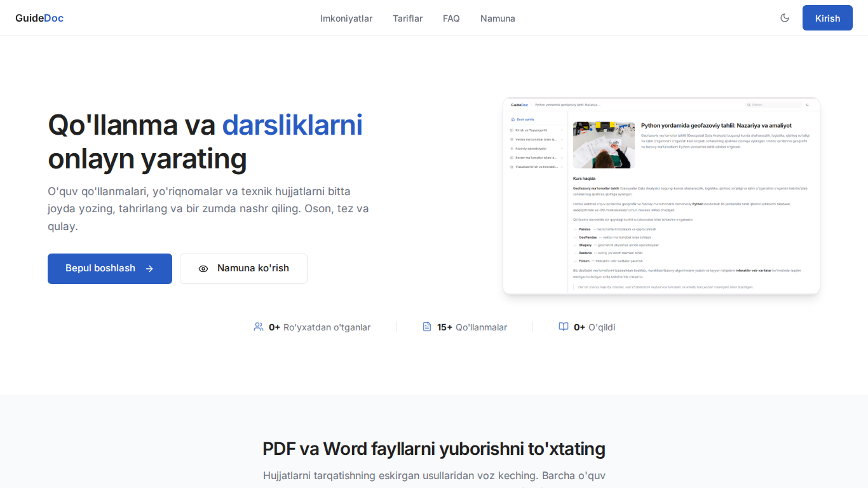Open the guide preview screenshot image
The width and height of the screenshot is (868, 488).
pyautogui.click(x=661, y=196)
